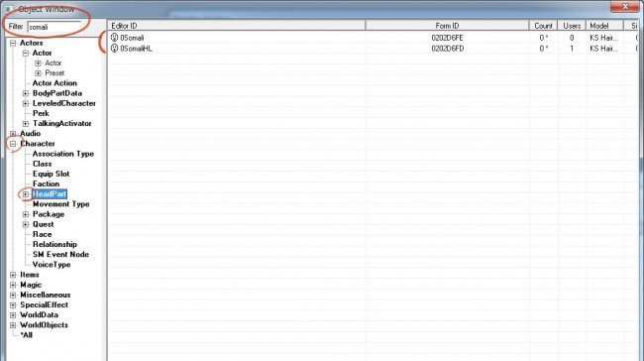Expand the Items category
Viewport: 644px width, 361px height.
pyautogui.click(x=13, y=275)
